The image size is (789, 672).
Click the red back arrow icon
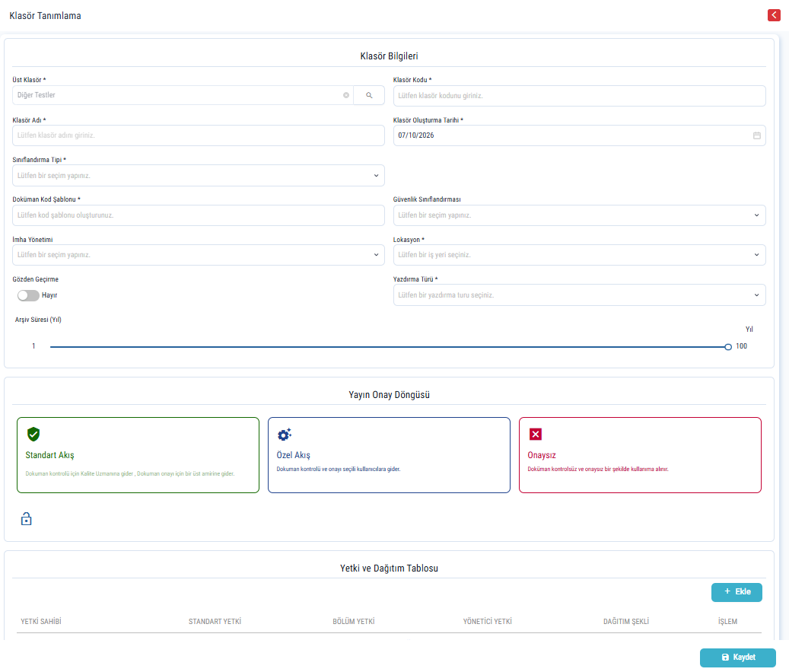point(774,15)
